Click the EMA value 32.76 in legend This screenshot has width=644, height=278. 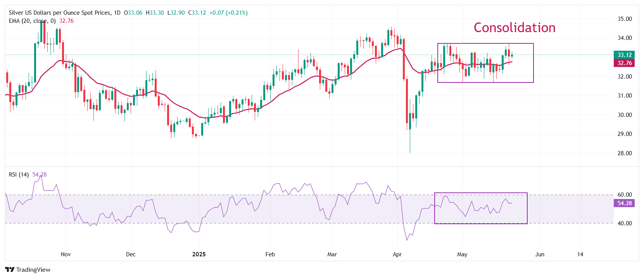click(66, 21)
